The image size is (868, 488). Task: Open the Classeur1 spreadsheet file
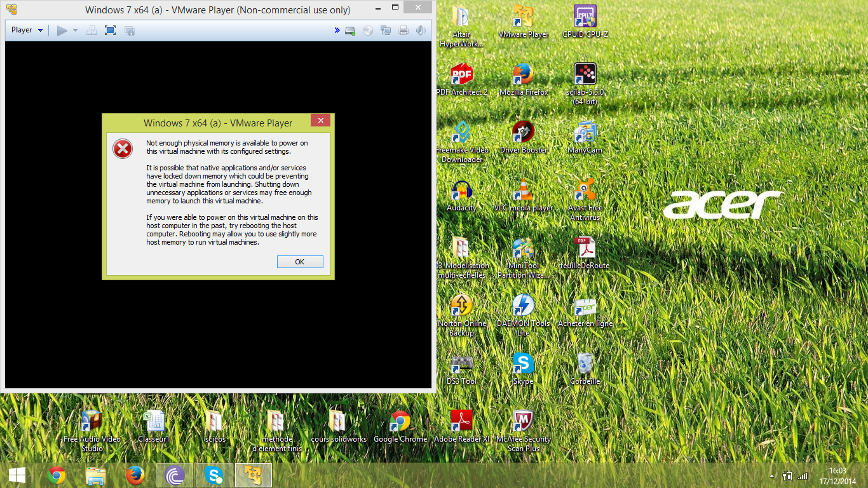pos(153,426)
